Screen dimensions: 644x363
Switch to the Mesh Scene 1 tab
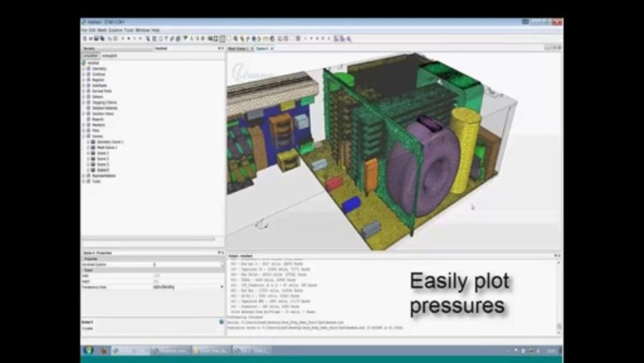pos(238,48)
